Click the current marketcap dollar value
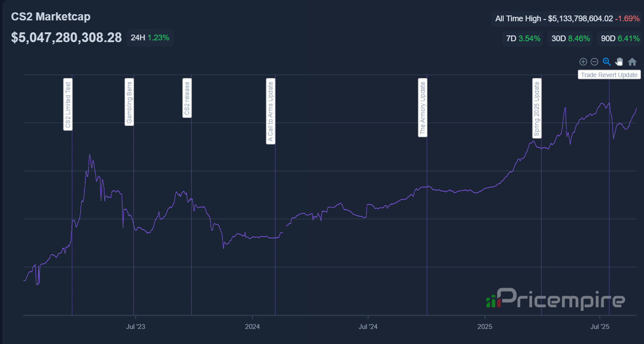This screenshot has width=644, height=344. point(67,38)
